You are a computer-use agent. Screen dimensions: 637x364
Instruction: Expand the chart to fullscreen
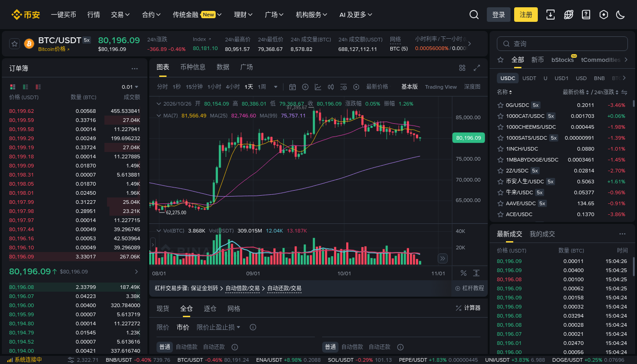[477, 68]
